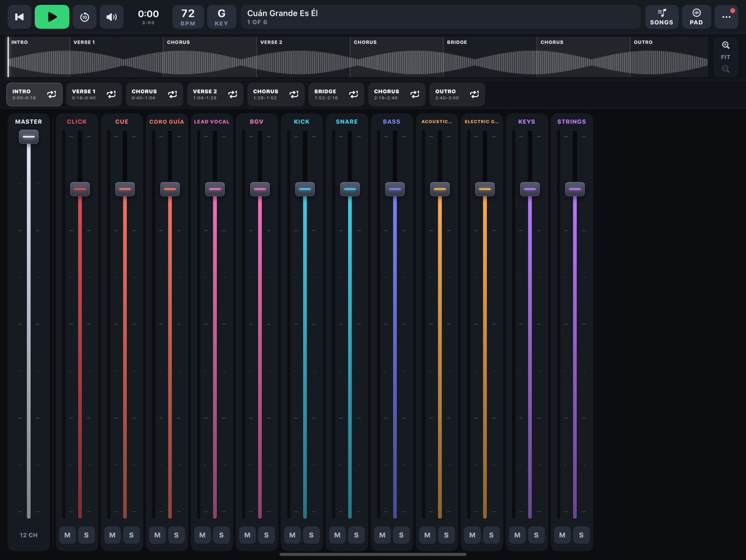Click the Verse 2 marker in the waveform

271,42
